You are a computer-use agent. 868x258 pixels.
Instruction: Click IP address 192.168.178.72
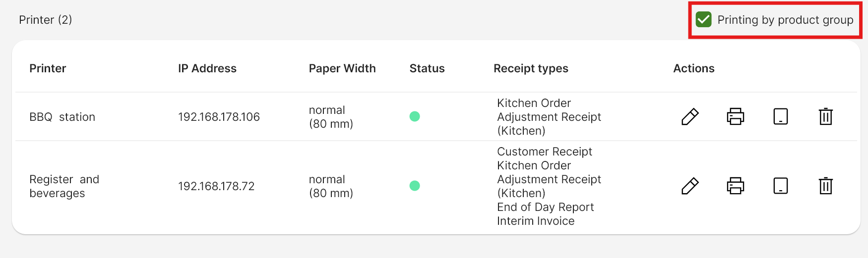coord(216,186)
